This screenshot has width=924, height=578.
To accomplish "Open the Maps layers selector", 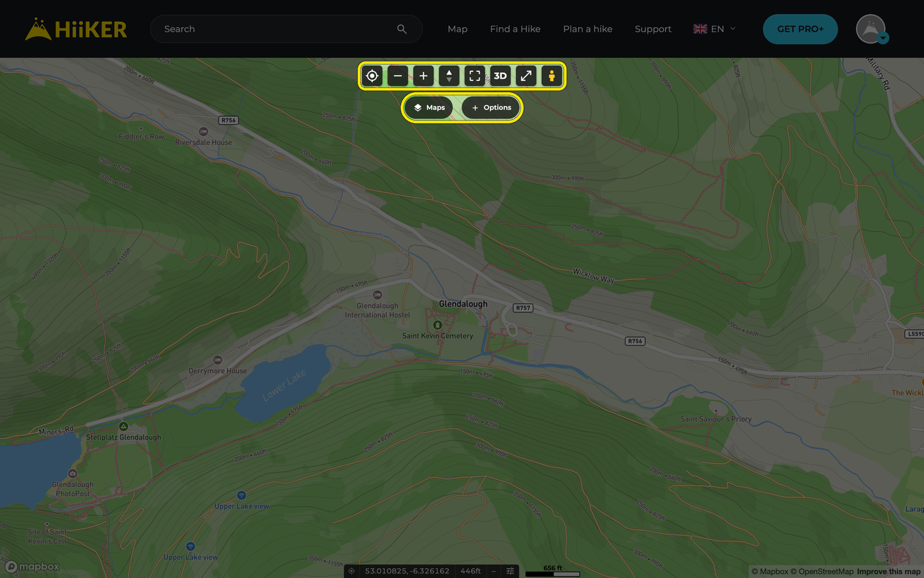I will pyautogui.click(x=429, y=108).
